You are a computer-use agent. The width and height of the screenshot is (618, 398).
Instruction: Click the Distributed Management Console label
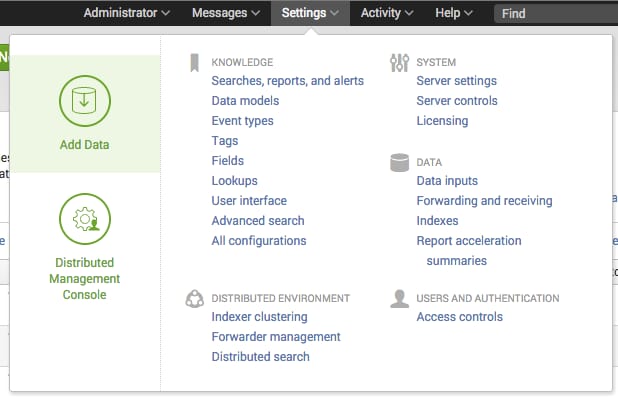(85, 279)
